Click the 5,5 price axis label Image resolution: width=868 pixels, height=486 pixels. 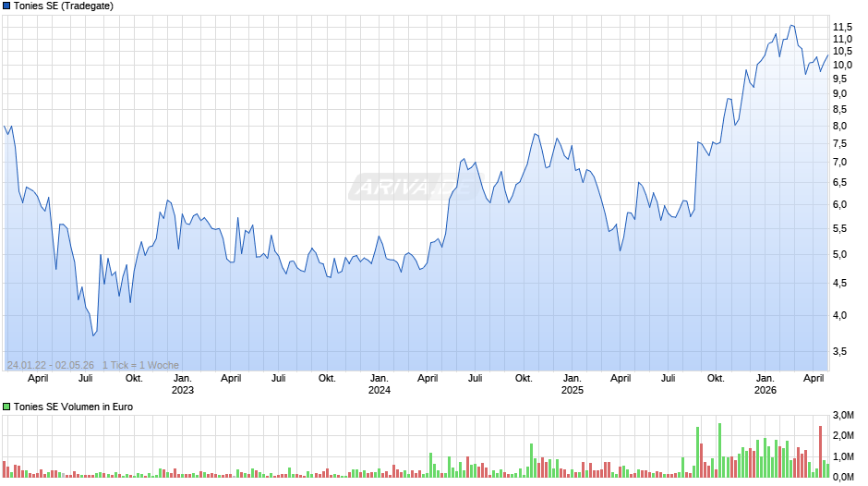839,228
